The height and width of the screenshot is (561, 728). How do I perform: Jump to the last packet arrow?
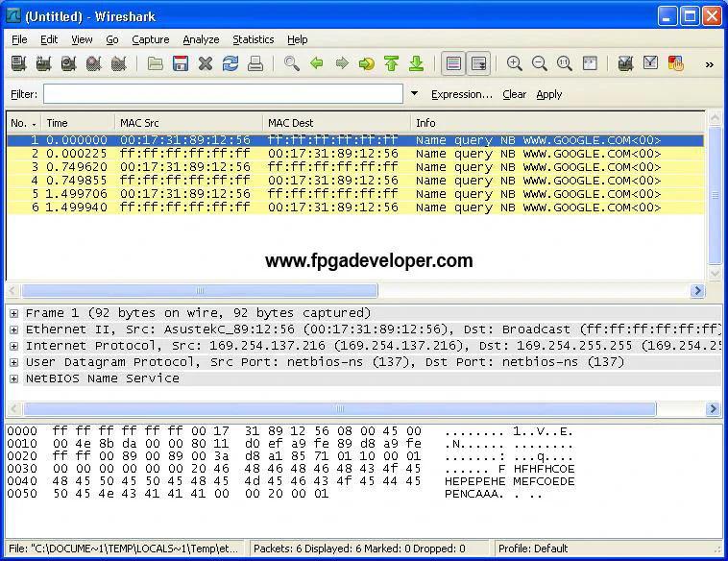(x=416, y=64)
